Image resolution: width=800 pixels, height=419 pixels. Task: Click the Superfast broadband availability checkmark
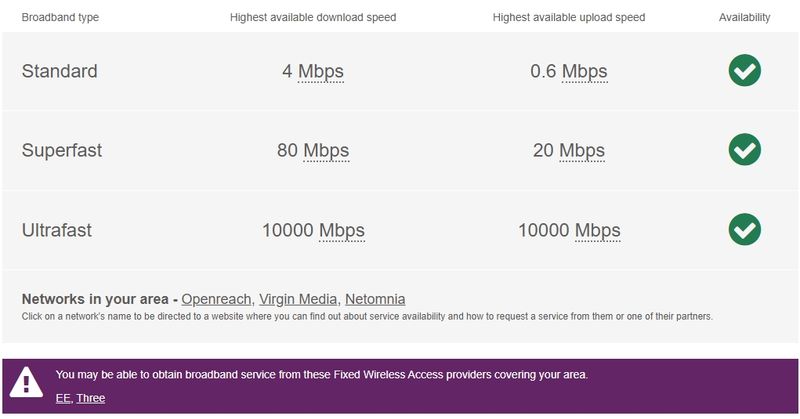click(x=744, y=150)
